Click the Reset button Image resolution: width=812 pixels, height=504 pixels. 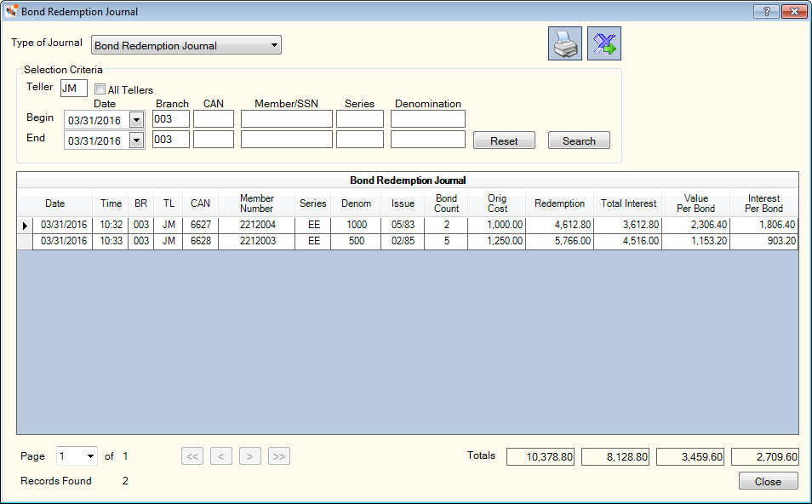coord(504,140)
